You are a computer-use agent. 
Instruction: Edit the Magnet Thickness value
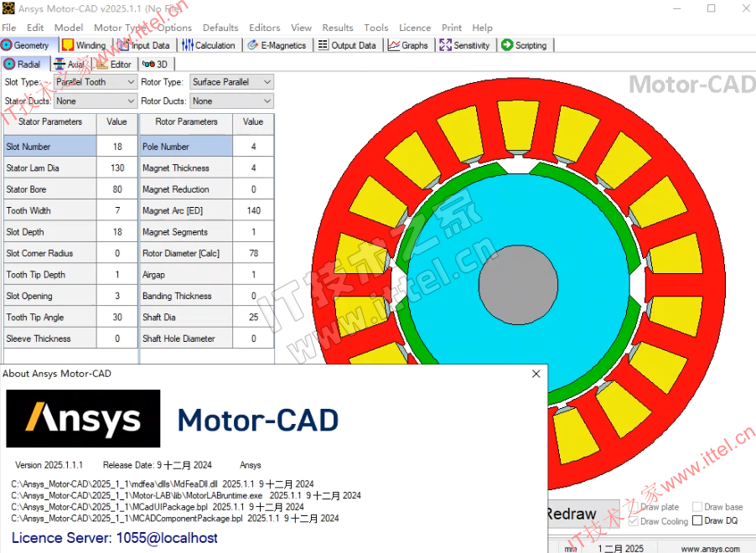point(254,168)
